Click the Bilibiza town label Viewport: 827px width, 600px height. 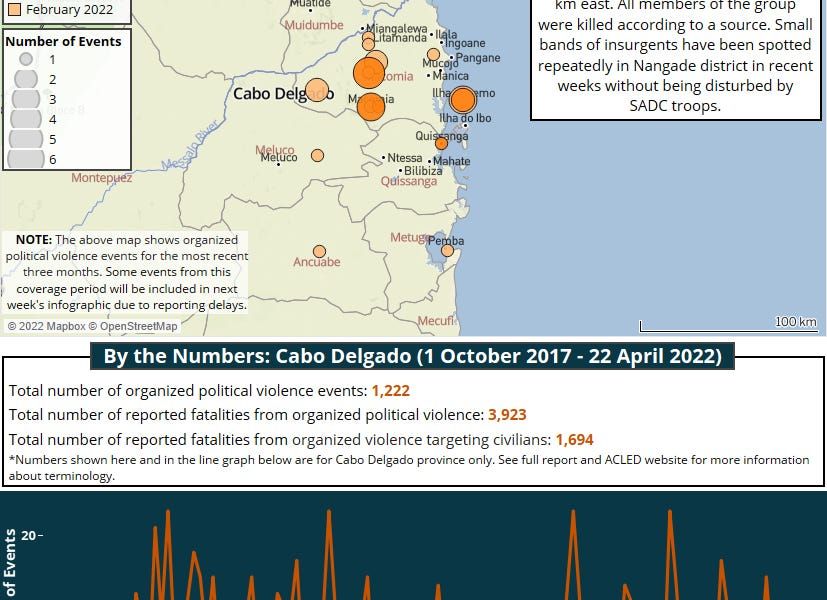point(423,171)
